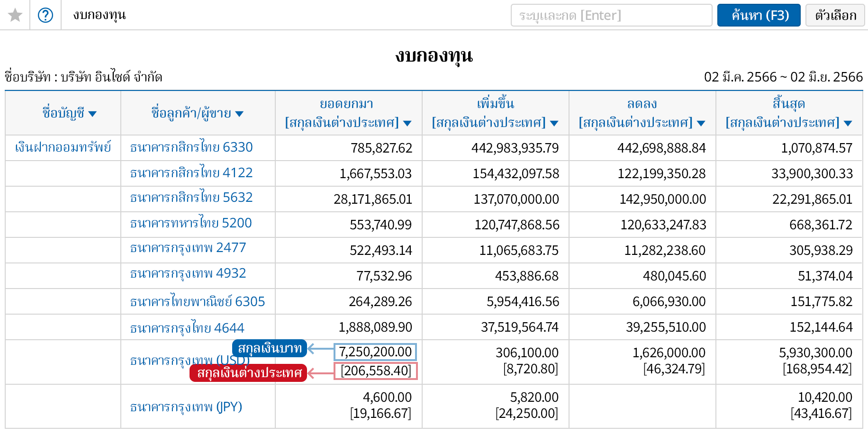Expand the ชื่อบัญชี column filter dropdown
This screenshot has width=868, height=434.
click(92, 114)
